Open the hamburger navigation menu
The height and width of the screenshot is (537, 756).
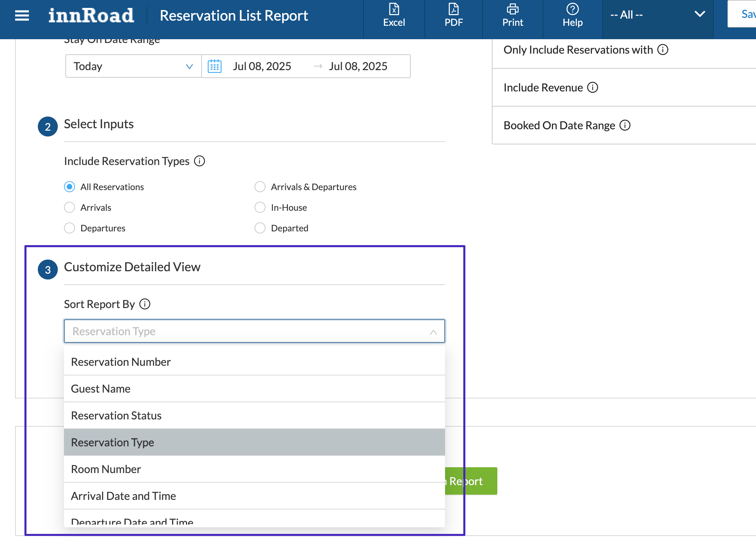pos(22,15)
